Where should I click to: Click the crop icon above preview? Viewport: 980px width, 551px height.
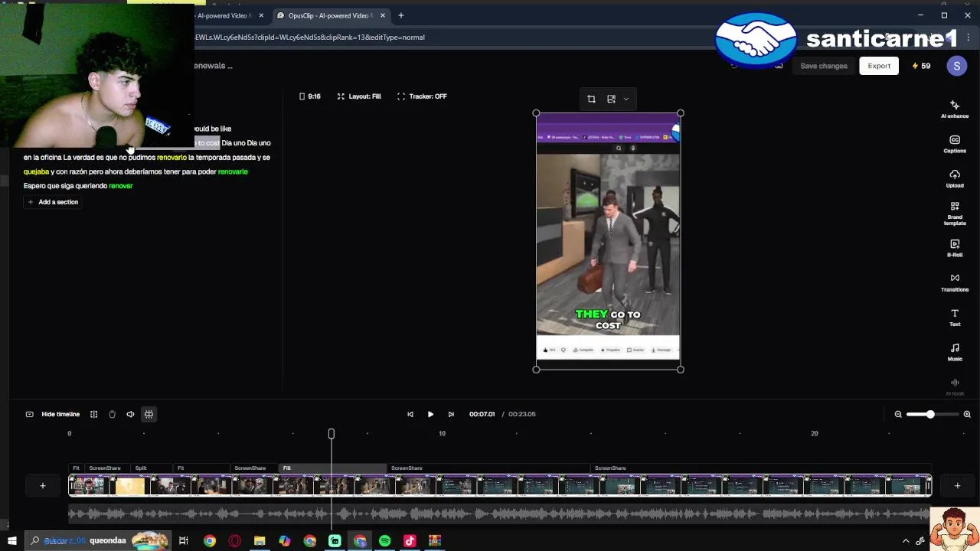591,99
